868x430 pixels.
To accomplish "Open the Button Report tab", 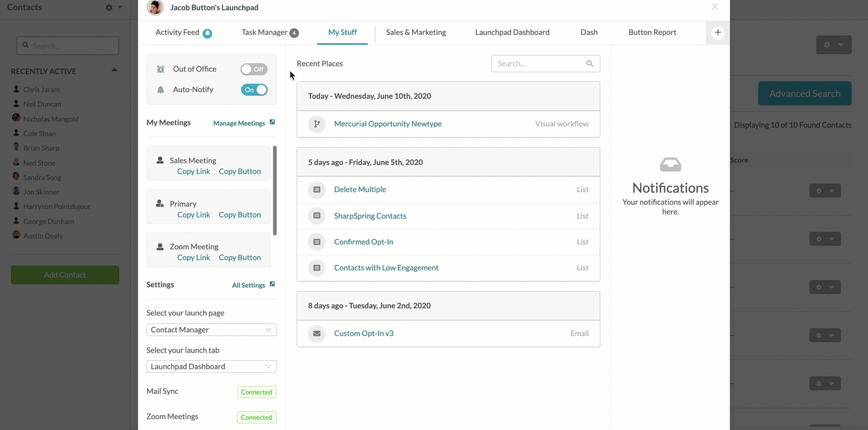I will 652,33.
